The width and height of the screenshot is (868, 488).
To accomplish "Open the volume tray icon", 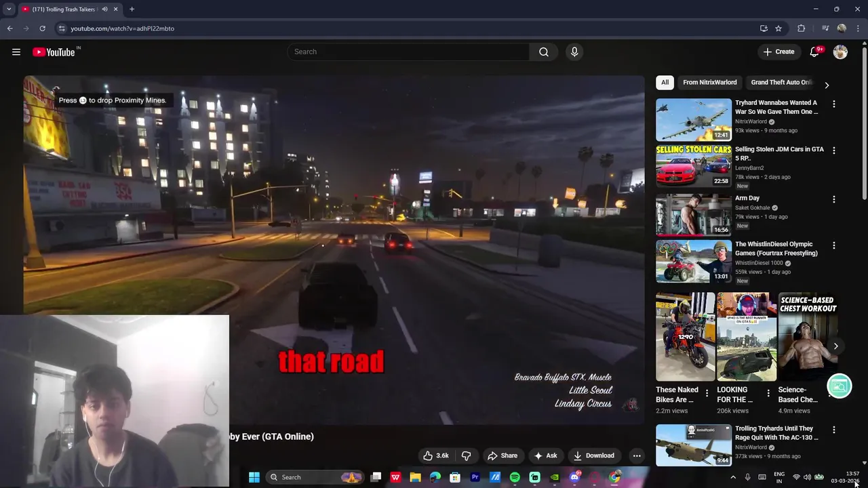I will pyautogui.click(x=808, y=477).
